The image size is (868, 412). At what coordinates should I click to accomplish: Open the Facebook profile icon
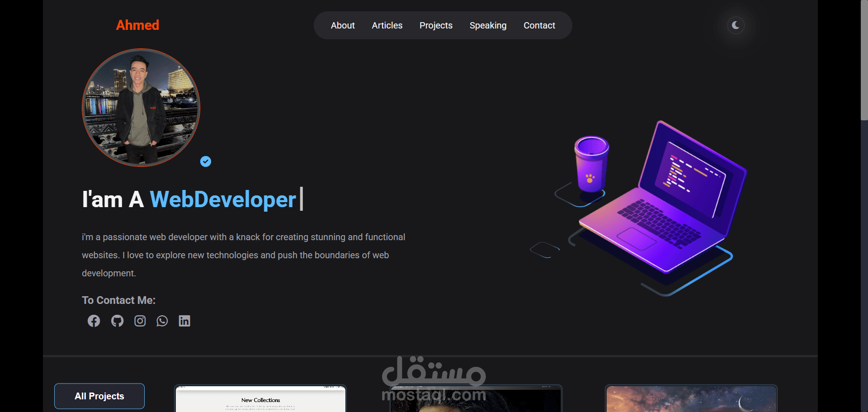(94, 321)
